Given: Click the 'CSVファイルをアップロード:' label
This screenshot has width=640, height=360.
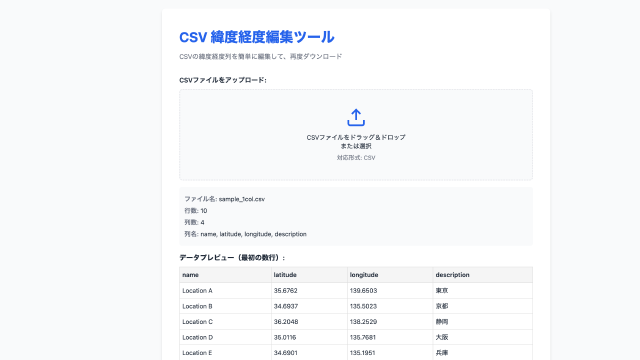Looking at the screenshot, I should 223,80.
